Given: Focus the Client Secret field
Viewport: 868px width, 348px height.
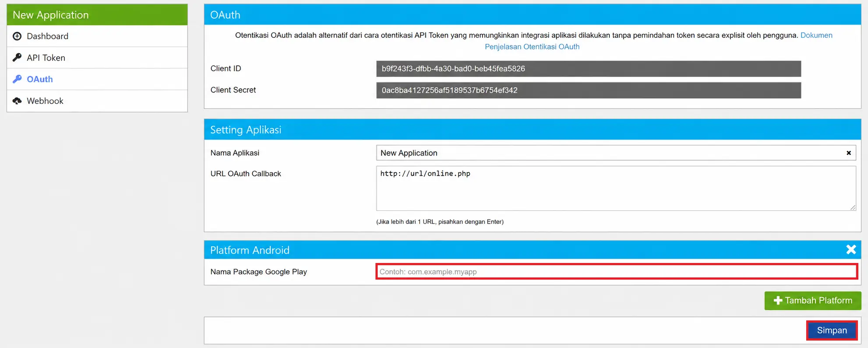Looking at the screenshot, I should (x=588, y=90).
